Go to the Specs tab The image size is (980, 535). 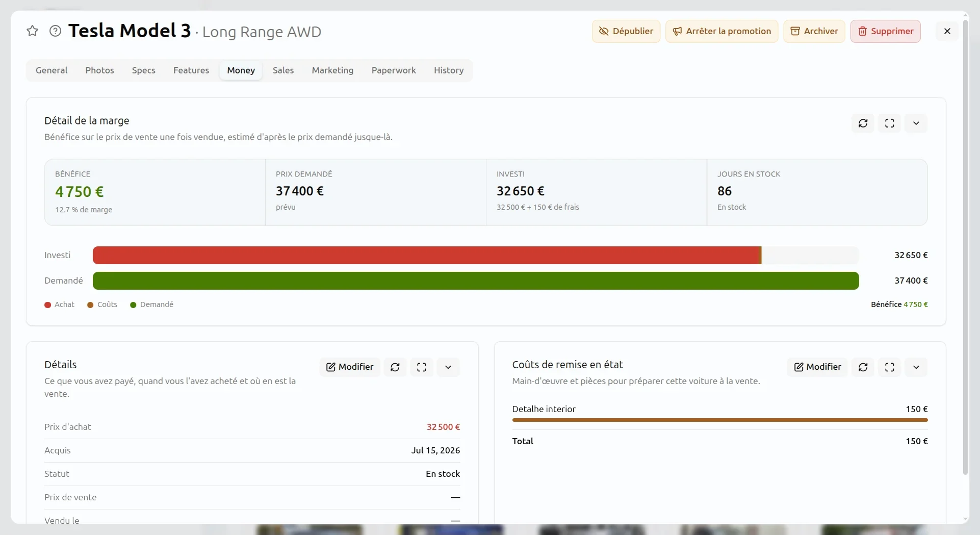143,70
